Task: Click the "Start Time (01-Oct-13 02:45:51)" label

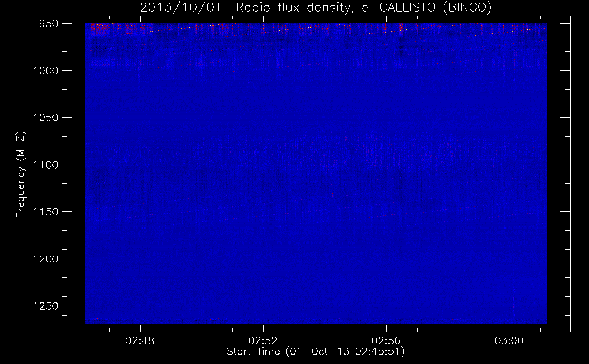Action: [x=316, y=352]
